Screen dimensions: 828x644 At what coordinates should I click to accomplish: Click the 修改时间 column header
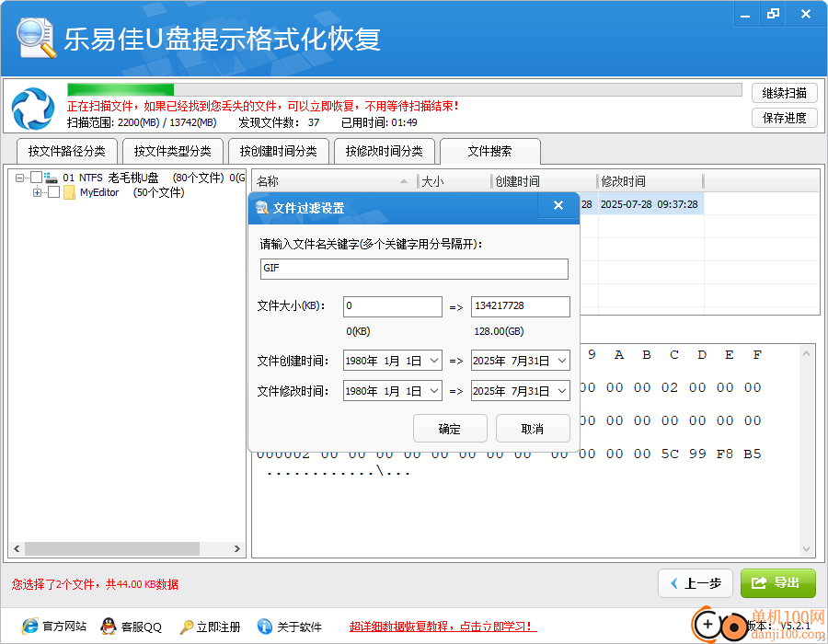pyautogui.click(x=650, y=181)
